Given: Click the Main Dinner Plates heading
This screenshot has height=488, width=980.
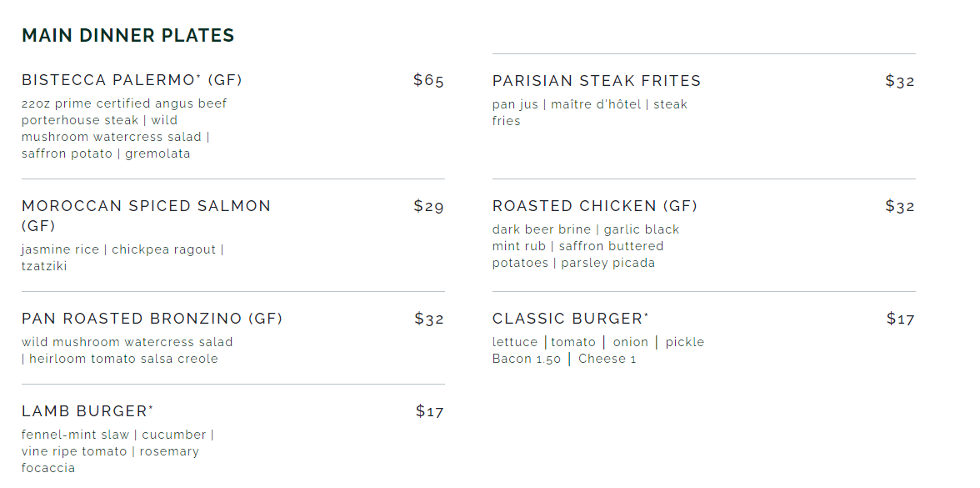Looking at the screenshot, I should pos(127,36).
